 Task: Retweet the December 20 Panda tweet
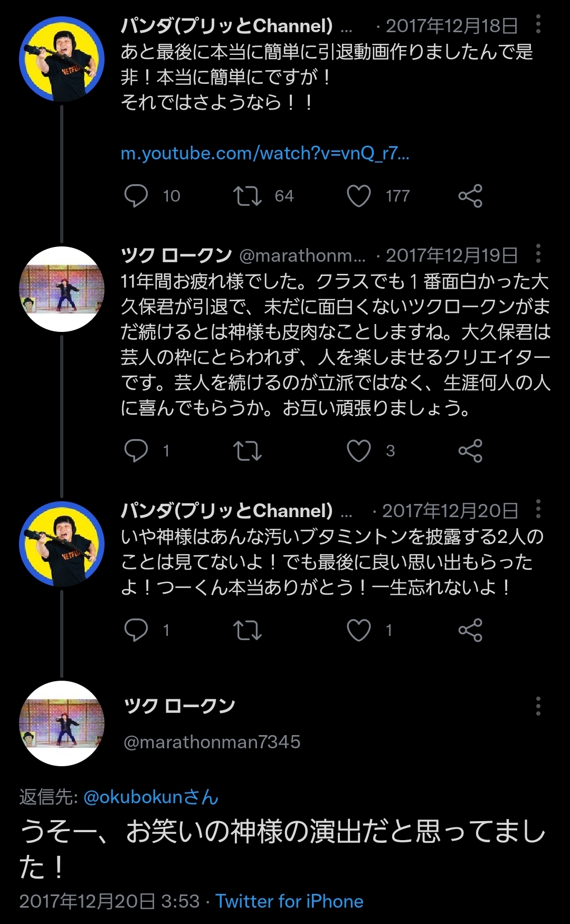248,630
